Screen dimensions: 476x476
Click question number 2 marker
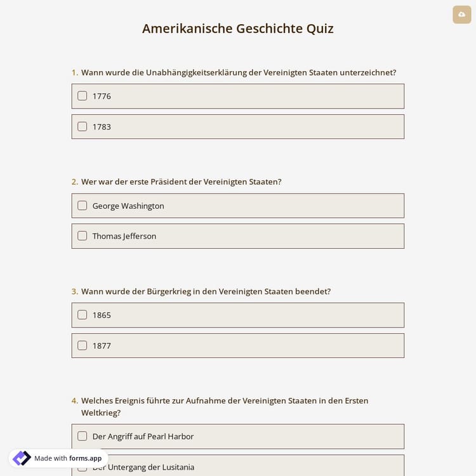pos(74,182)
